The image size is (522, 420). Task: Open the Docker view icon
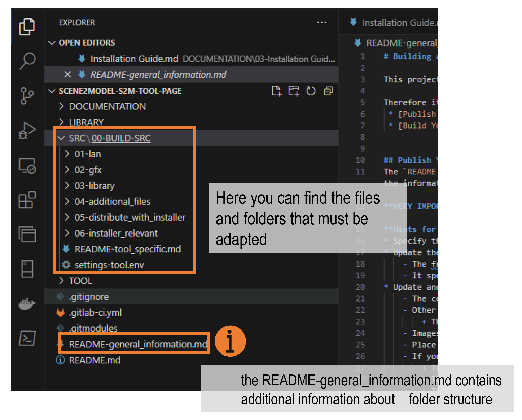[x=27, y=304]
